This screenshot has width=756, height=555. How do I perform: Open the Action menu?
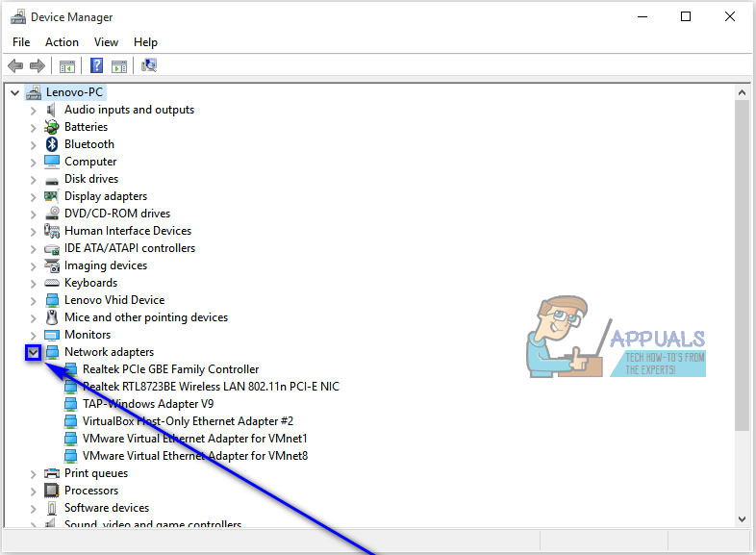tap(62, 42)
